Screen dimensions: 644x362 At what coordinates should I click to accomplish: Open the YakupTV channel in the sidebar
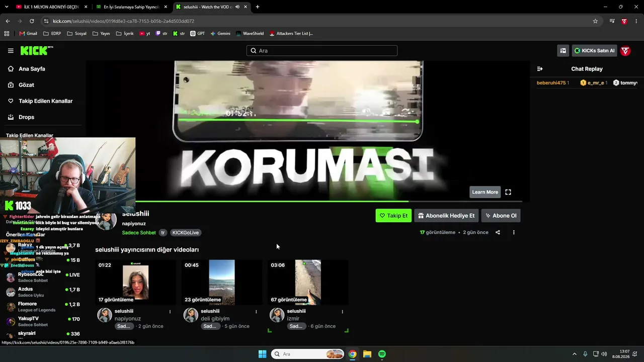(43, 321)
